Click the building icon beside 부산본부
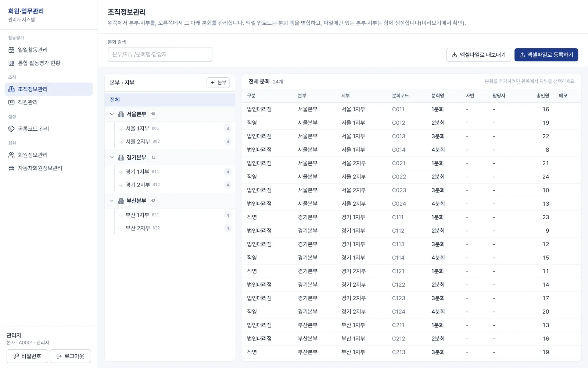The image size is (588, 368). click(121, 201)
